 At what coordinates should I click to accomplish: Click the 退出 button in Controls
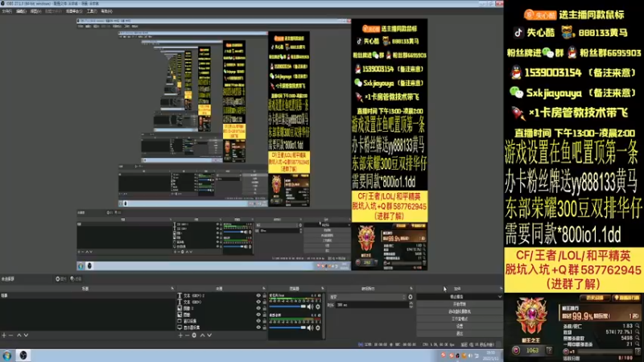pos(460,334)
